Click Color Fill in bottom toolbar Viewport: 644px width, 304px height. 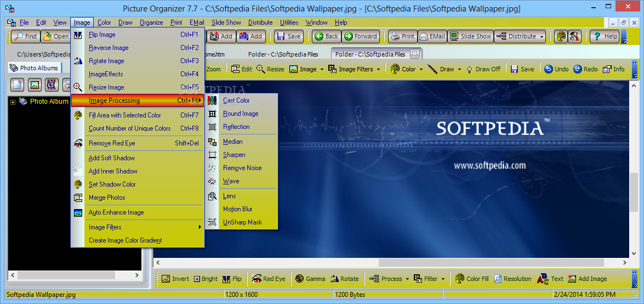(472, 279)
